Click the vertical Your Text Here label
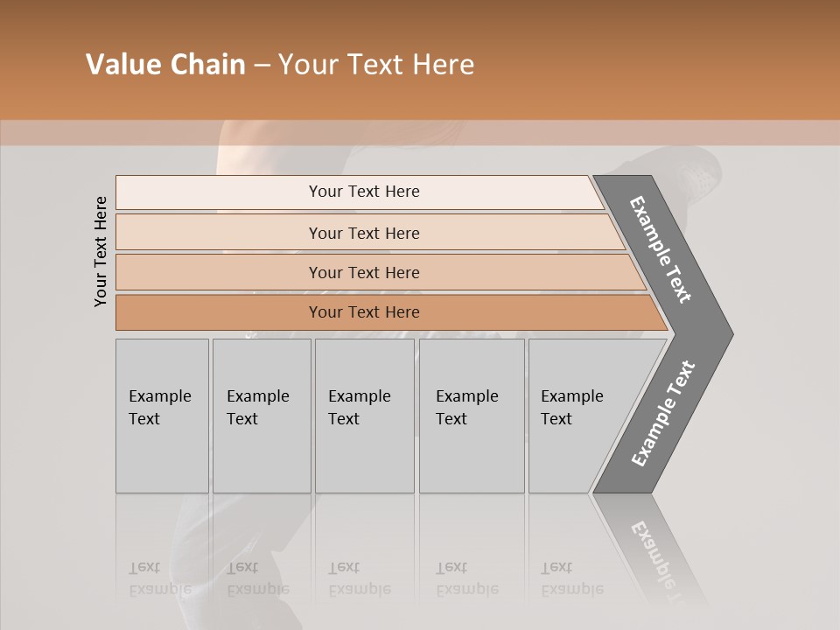This screenshot has height=630, width=840. point(101,251)
